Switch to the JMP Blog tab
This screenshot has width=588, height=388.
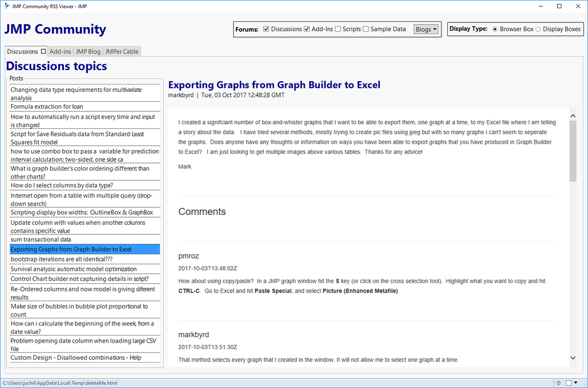tap(88, 51)
